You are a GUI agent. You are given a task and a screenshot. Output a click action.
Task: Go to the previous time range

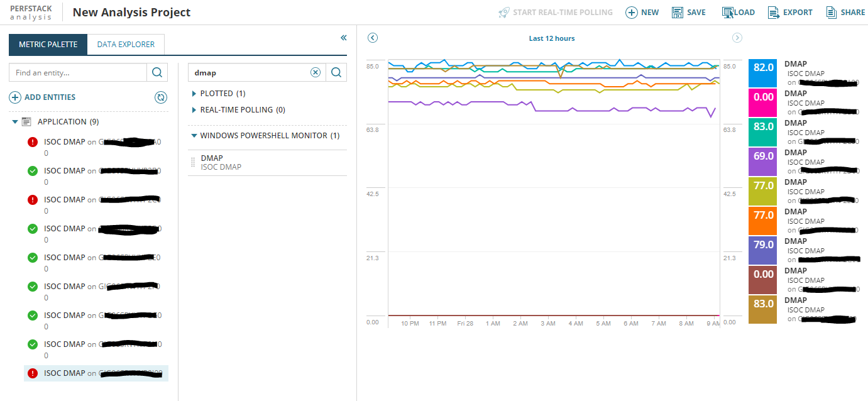click(x=373, y=38)
